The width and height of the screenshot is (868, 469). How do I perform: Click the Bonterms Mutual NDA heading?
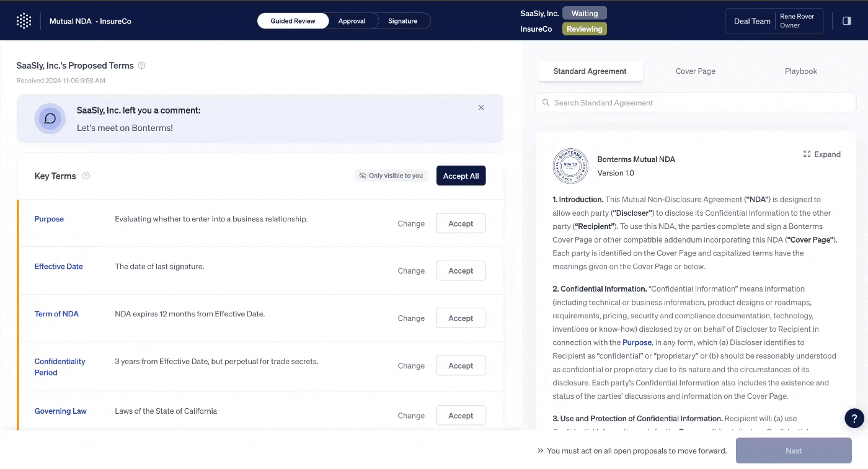pyautogui.click(x=636, y=159)
